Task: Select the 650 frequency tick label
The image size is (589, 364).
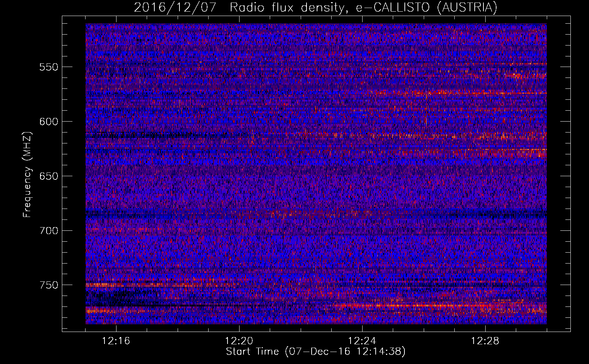Action: 49,176
